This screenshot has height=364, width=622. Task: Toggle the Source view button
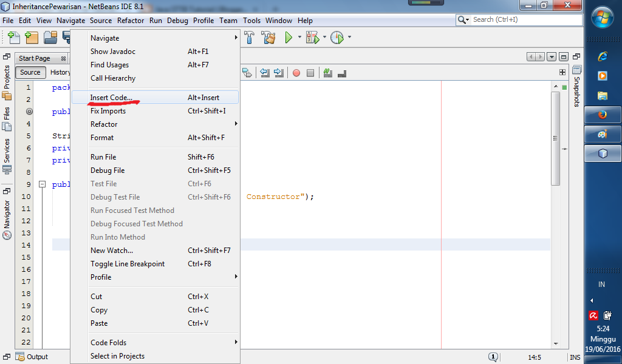pyautogui.click(x=30, y=72)
